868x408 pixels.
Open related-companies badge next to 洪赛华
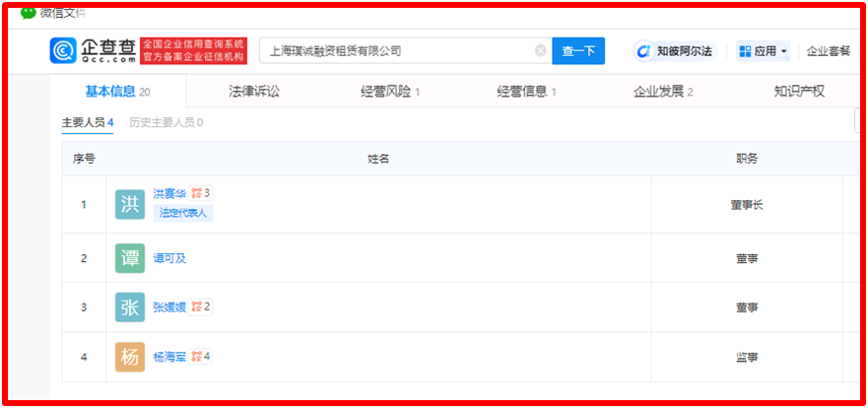tap(201, 193)
